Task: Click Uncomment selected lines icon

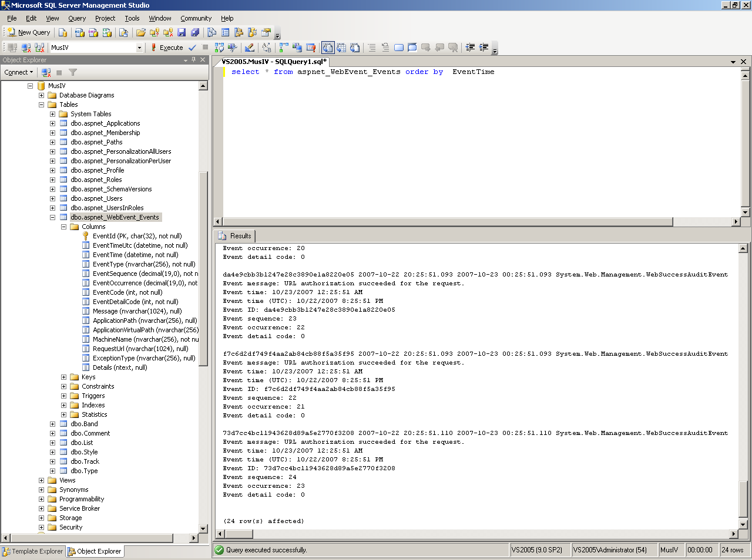Action: (x=385, y=48)
